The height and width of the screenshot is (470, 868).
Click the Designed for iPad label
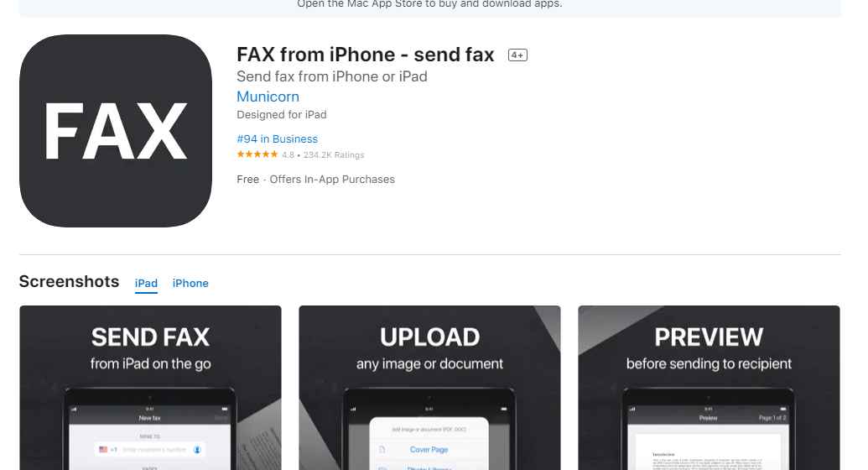(x=282, y=115)
